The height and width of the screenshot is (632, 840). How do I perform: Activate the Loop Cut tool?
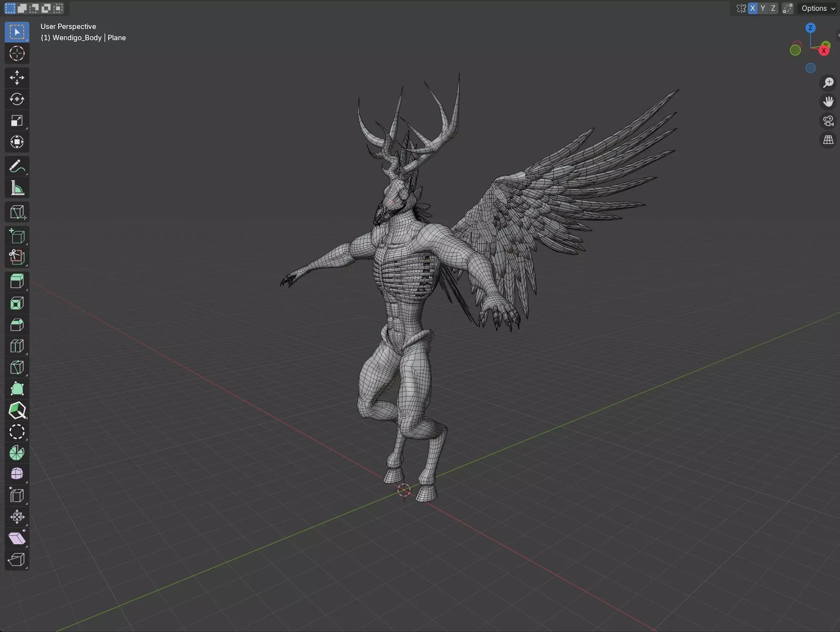17,346
